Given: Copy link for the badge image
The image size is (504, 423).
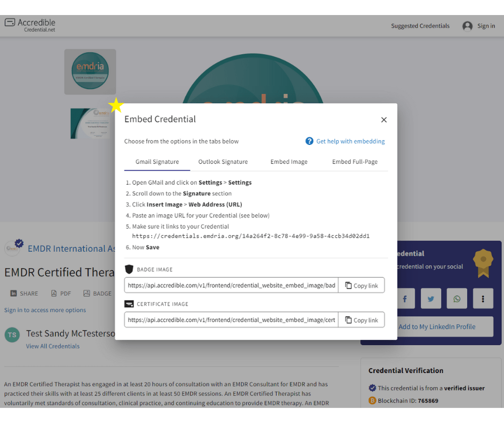Looking at the screenshot, I should [361, 286].
